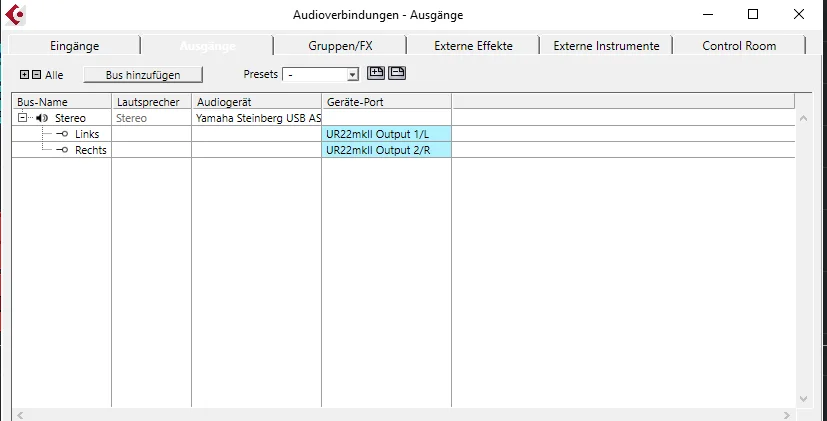Viewport: 827px width, 421px height.
Task: Click the vertical scrollbar down arrow
Action: pos(803,399)
